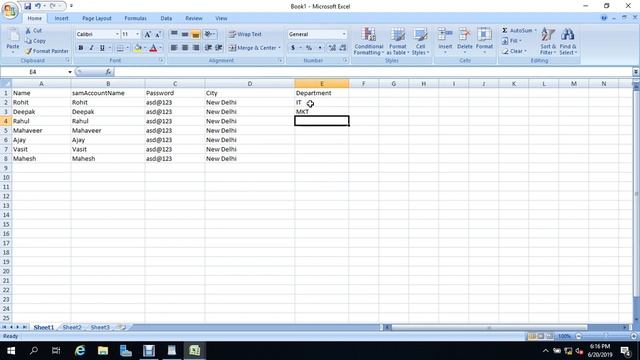Center text horizontally in Alignment group

tap(185, 48)
